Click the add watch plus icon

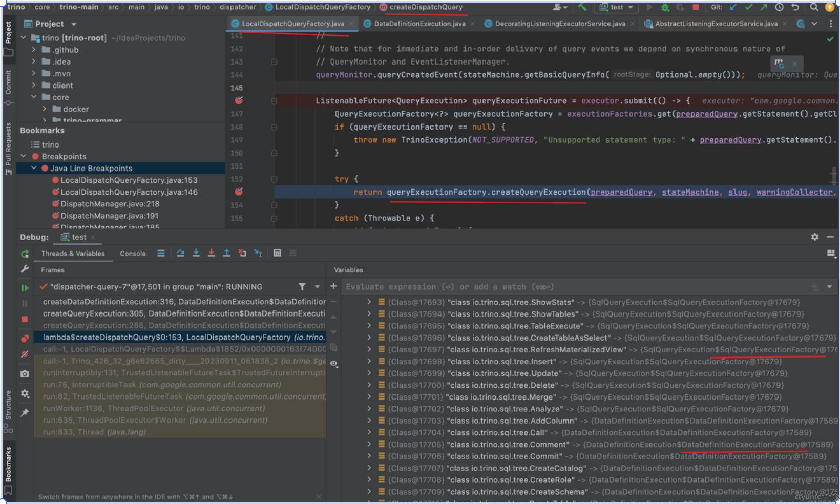pyautogui.click(x=333, y=286)
